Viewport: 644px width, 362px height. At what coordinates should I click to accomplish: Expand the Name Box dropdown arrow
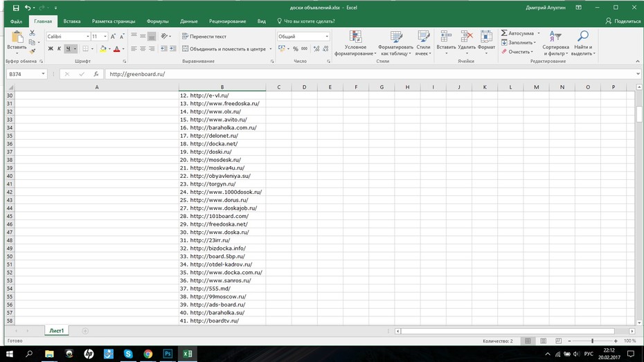[x=43, y=74]
